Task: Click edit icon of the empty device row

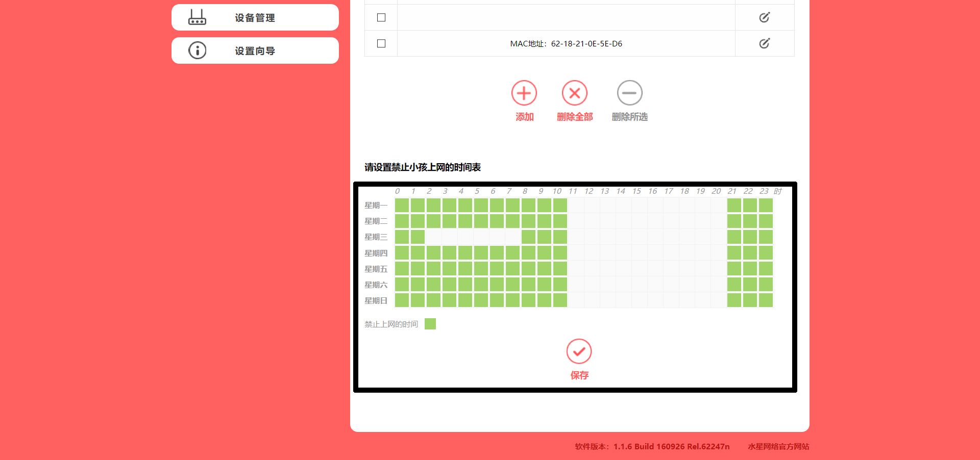Action: (764, 17)
